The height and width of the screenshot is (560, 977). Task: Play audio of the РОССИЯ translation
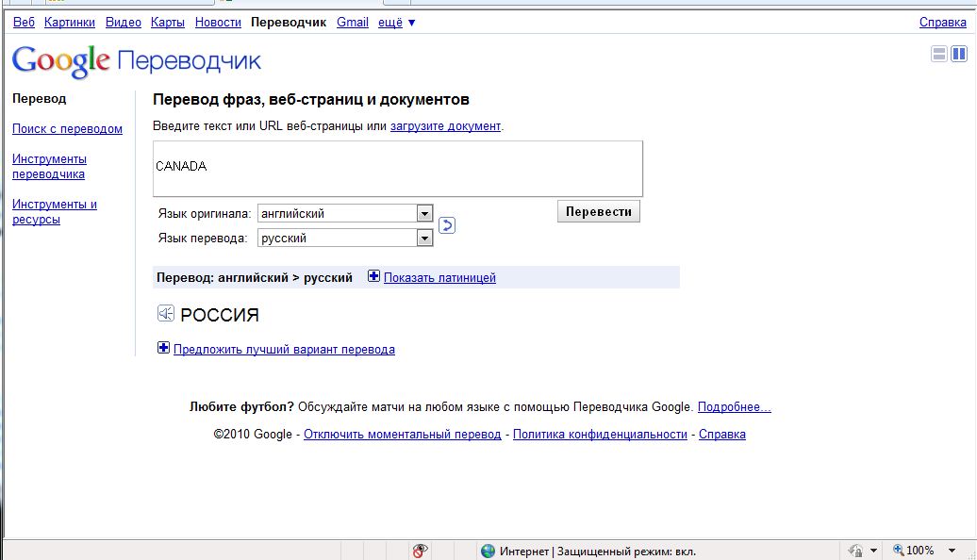tap(166, 314)
